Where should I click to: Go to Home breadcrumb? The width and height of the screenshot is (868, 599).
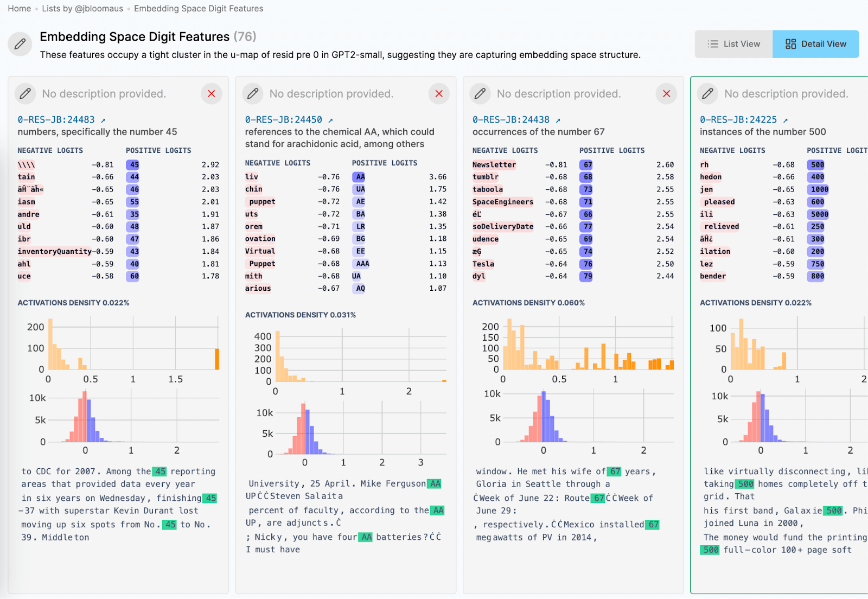20,9
